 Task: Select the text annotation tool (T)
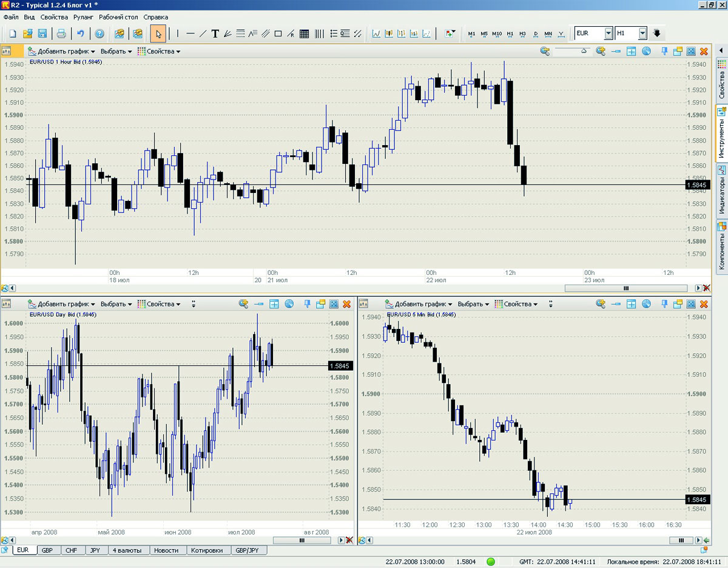(x=215, y=33)
